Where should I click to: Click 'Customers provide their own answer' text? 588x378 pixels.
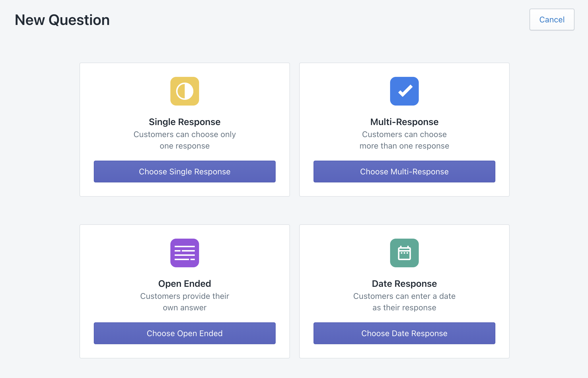[x=184, y=302]
